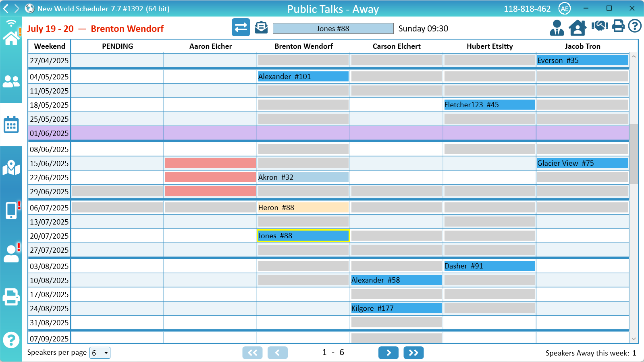Viewport: 644px width, 362px height.
Task: Select the PENDING column header
Action: pyautogui.click(x=117, y=46)
